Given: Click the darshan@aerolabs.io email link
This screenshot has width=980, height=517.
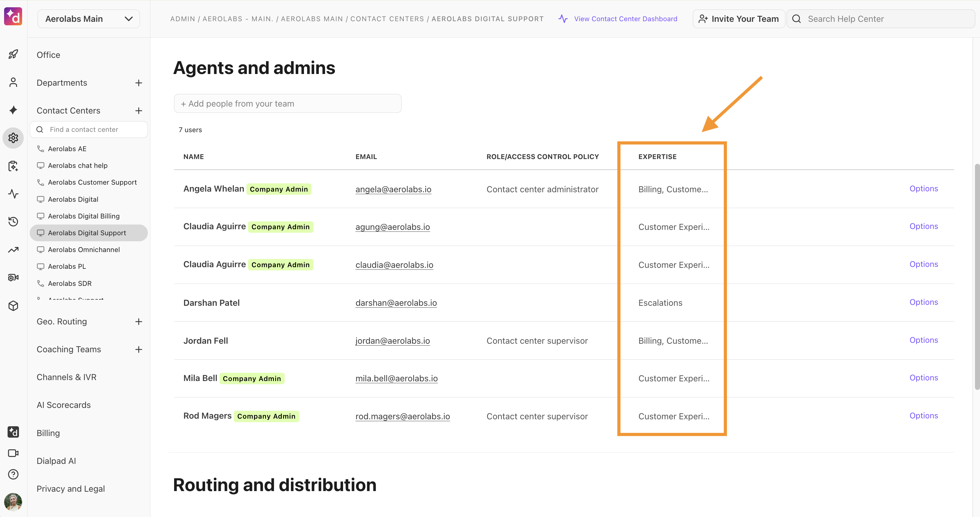Looking at the screenshot, I should (x=396, y=303).
